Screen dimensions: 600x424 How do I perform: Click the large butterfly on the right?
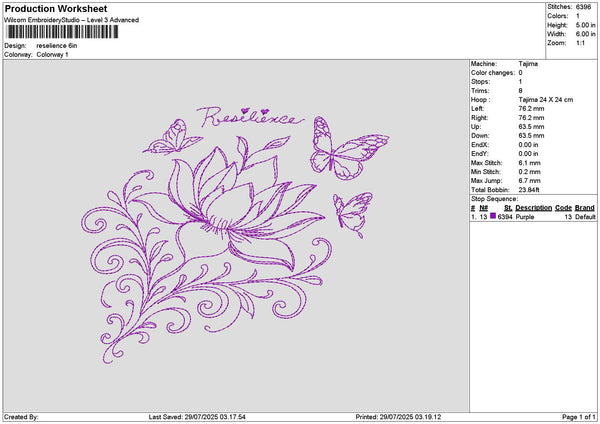[x=336, y=148]
